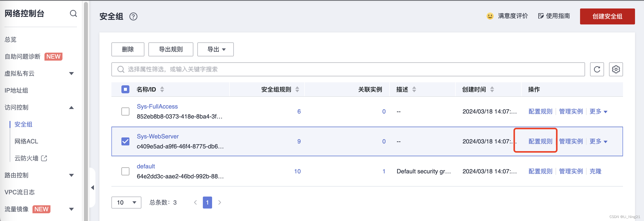
Task: Go to next page arrow
Action: pyautogui.click(x=220, y=202)
